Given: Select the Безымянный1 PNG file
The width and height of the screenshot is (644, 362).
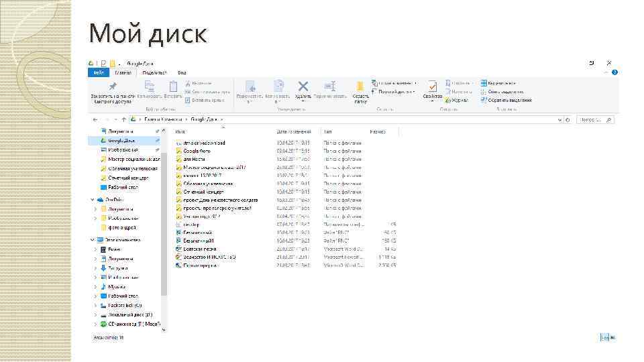Looking at the screenshot, I should click(x=195, y=241).
